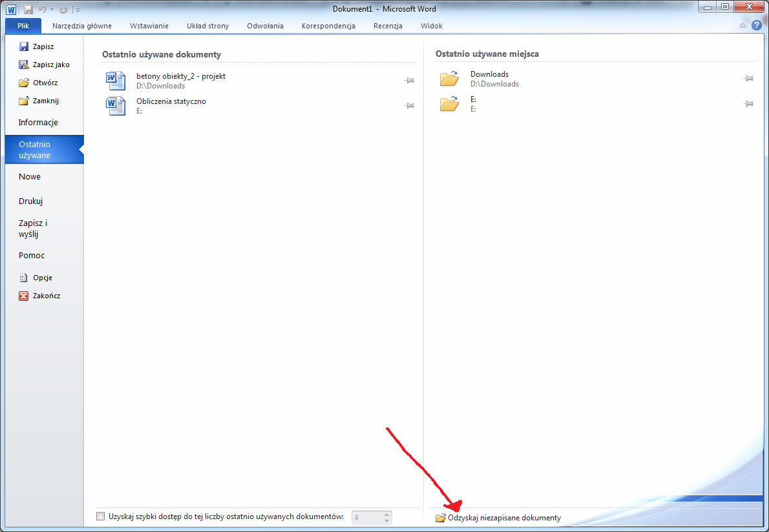Click the recent documents count field
The height and width of the screenshot is (532, 769).
point(367,517)
